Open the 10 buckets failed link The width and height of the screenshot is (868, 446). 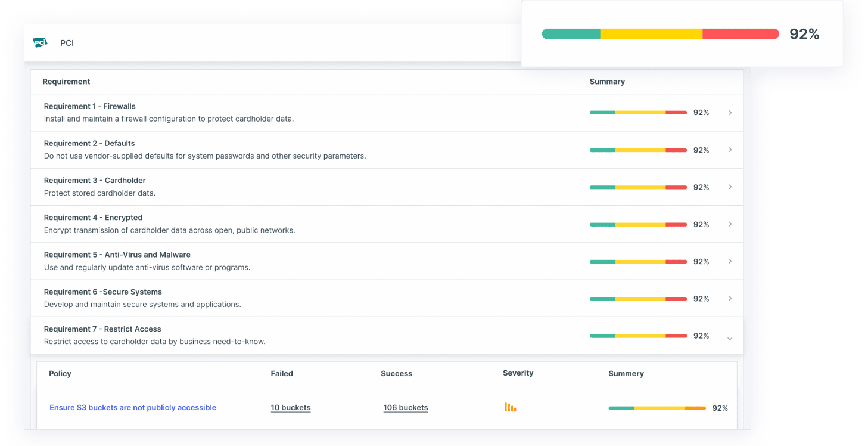tap(291, 408)
